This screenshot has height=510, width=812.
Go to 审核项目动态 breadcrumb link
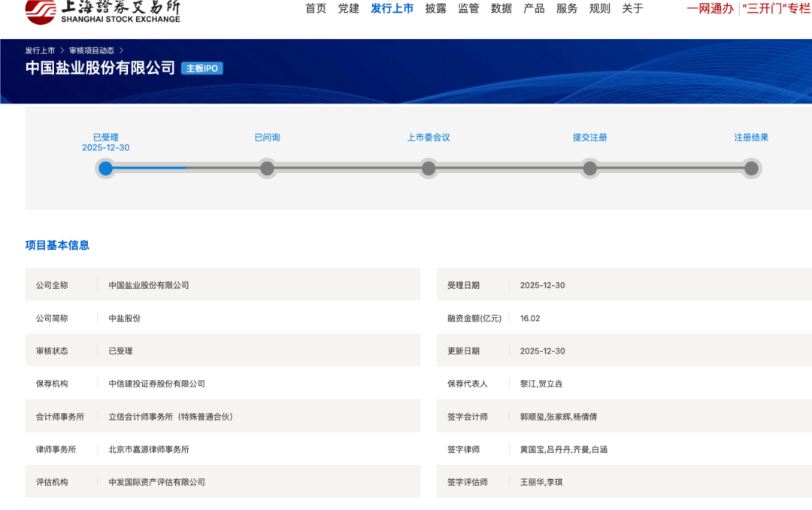click(x=92, y=50)
